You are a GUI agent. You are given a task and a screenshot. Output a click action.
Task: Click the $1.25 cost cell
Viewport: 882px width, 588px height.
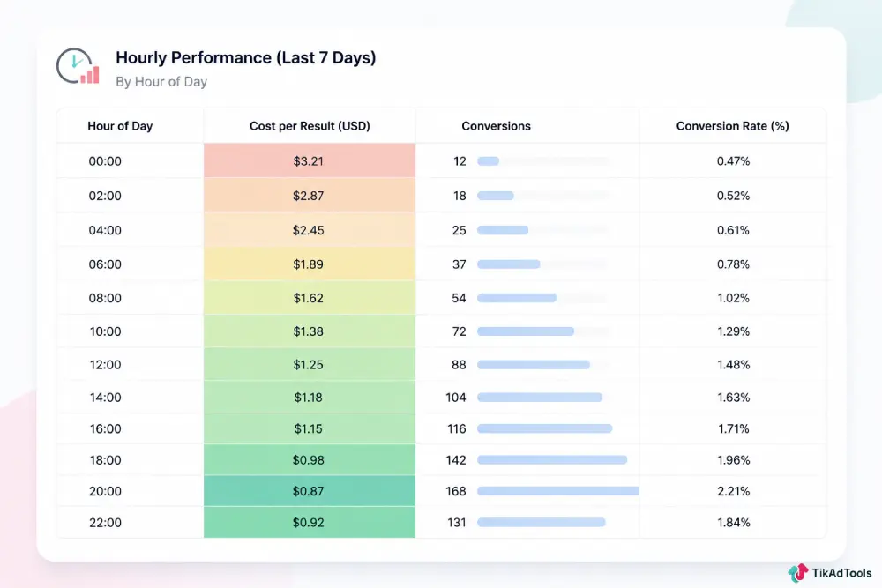(310, 364)
